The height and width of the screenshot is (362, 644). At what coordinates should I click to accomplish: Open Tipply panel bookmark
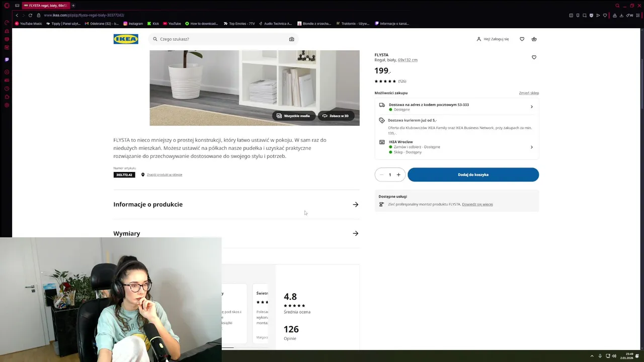[x=63, y=24]
